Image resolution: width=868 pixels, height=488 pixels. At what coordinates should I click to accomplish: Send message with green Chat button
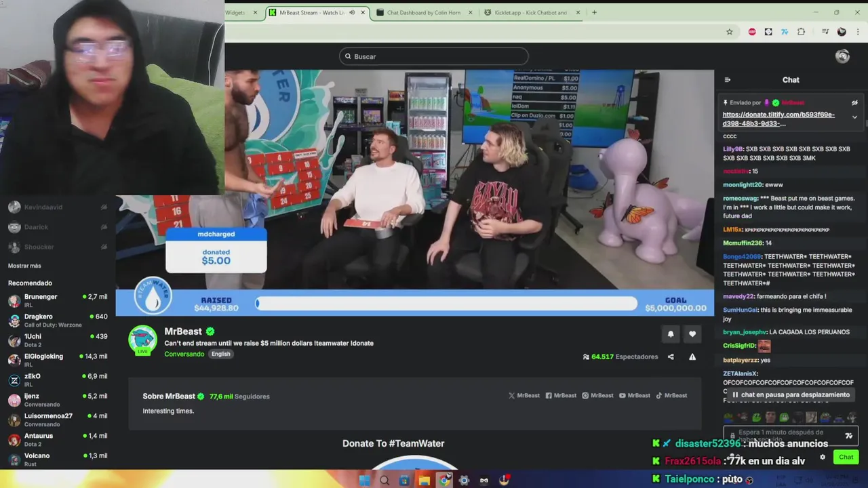[846, 457]
